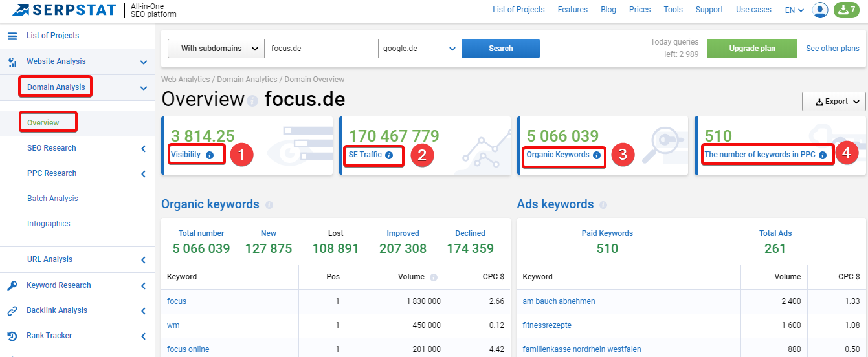Click info icon beside Ads keywords section title
Image resolution: width=868 pixels, height=357 pixels.
coord(603,205)
